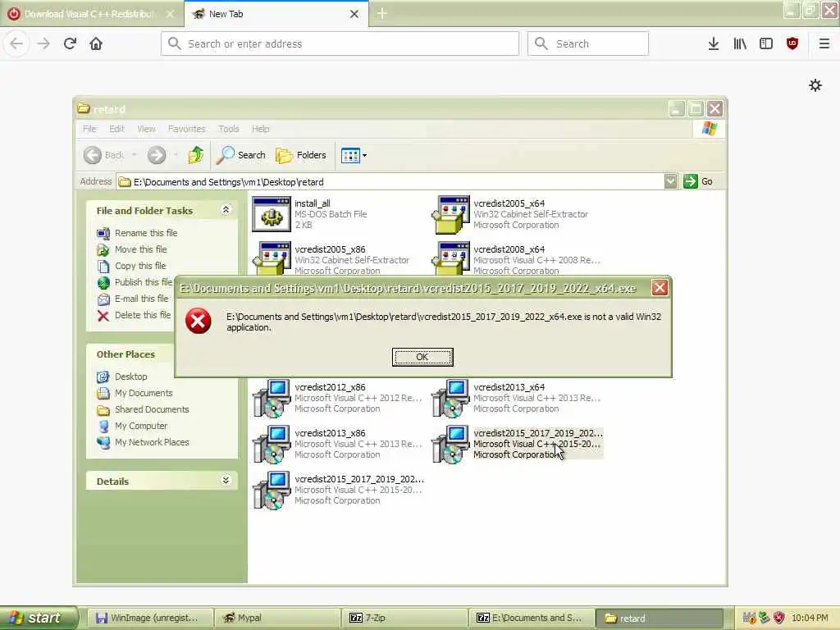Click Move this file
The height and width of the screenshot is (630, 840).
(140, 249)
